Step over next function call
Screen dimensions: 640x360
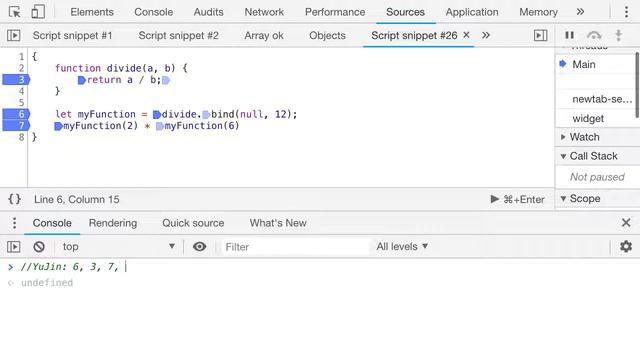594,35
